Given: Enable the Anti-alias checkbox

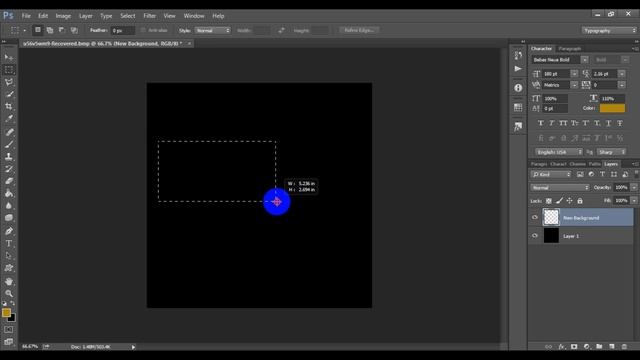Looking at the screenshot, I should pyautogui.click(x=143, y=30).
